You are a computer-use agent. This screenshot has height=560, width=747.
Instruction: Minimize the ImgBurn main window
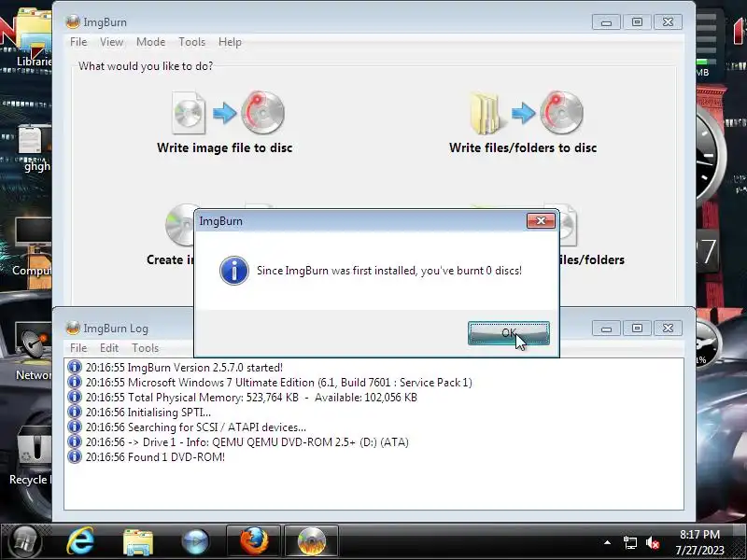pos(606,21)
